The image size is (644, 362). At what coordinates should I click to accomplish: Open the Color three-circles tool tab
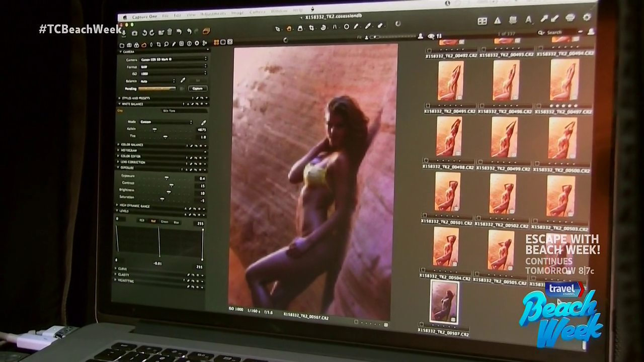pyautogui.click(x=136, y=45)
